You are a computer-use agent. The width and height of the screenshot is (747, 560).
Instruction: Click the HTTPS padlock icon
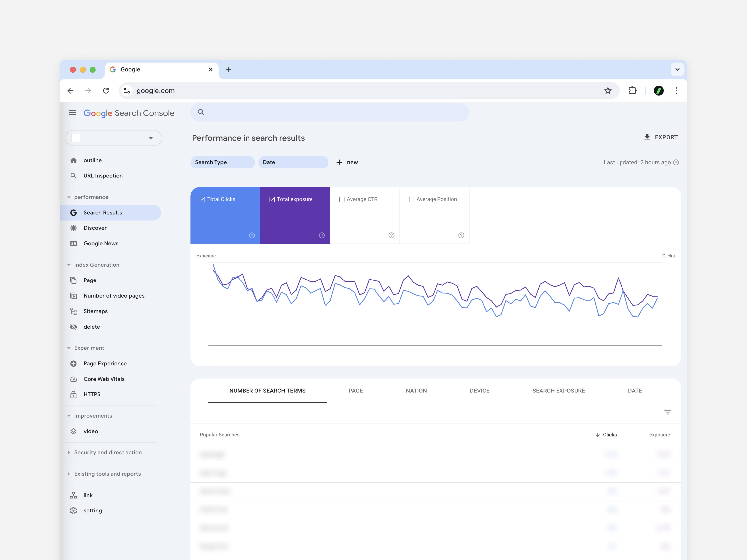pos(74,394)
